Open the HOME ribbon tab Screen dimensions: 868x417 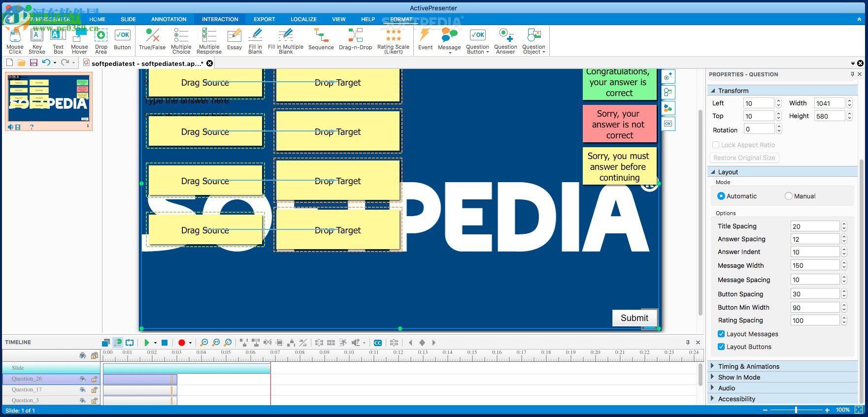tap(97, 19)
